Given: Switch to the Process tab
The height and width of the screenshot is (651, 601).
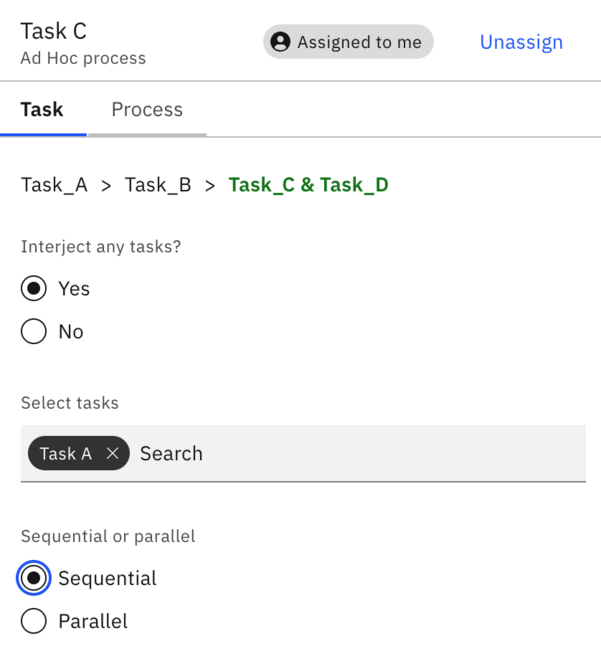Looking at the screenshot, I should pos(147,110).
